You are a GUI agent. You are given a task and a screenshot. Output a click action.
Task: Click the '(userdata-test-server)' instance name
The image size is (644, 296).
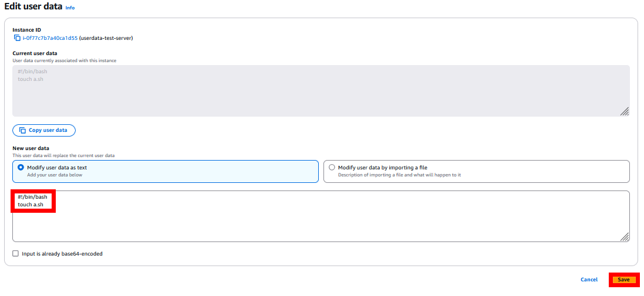[x=106, y=38]
